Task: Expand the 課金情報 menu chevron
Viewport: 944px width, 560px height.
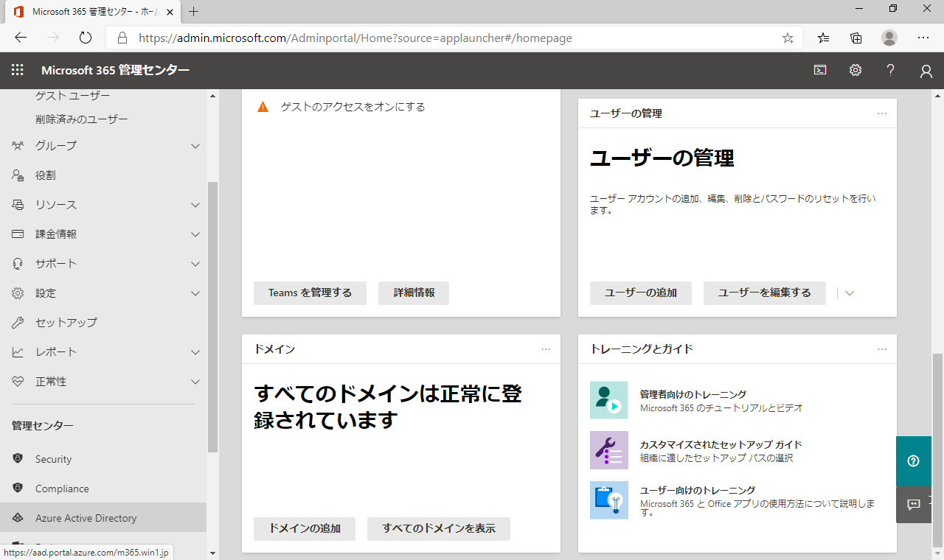Action: (x=195, y=234)
